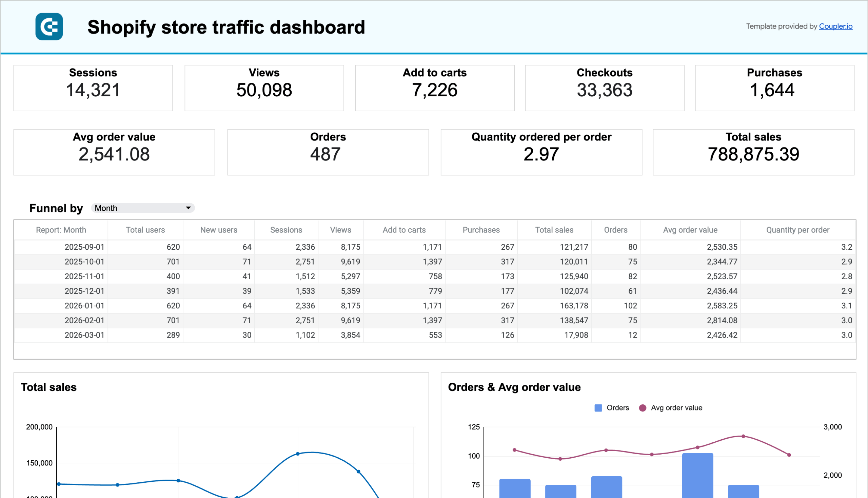
Task: Select the Add to carts card
Action: pyautogui.click(x=434, y=88)
